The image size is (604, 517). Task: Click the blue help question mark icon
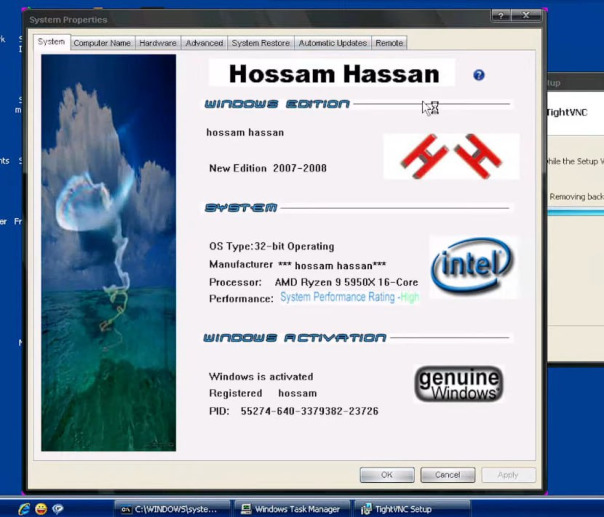(479, 75)
